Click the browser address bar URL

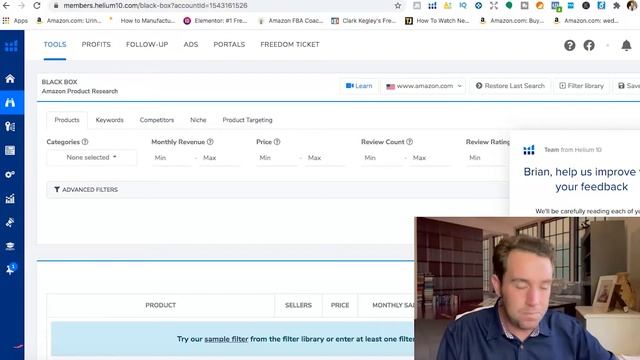[x=155, y=6]
